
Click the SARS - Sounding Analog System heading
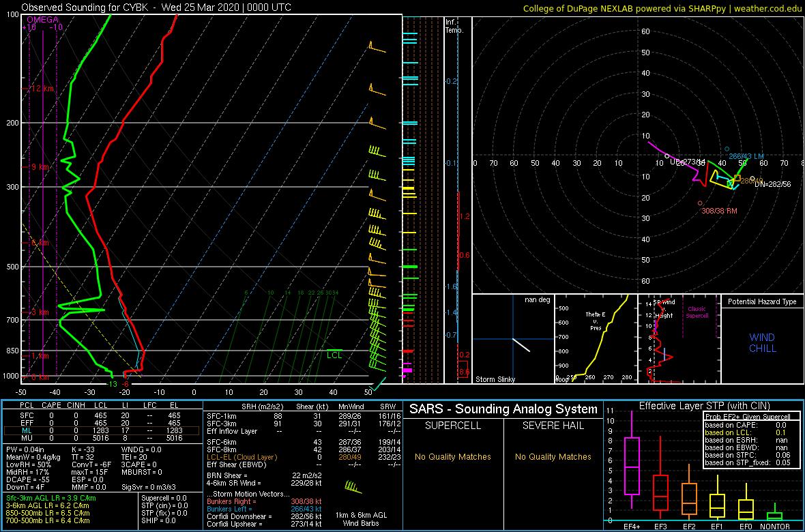[503, 409]
